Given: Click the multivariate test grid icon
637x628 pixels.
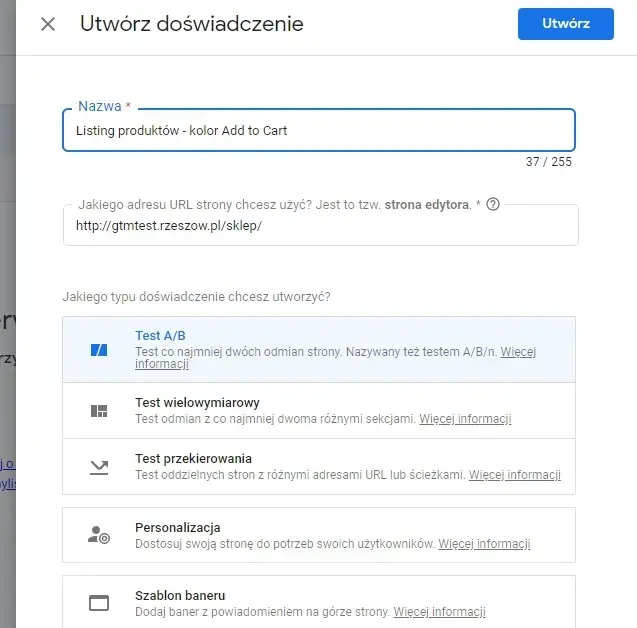Looking at the screenshot, I should [x=99, y=411].
